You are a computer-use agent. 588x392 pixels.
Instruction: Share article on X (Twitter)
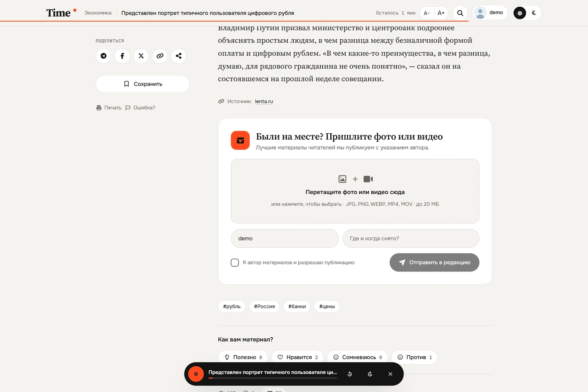(141, 56)
